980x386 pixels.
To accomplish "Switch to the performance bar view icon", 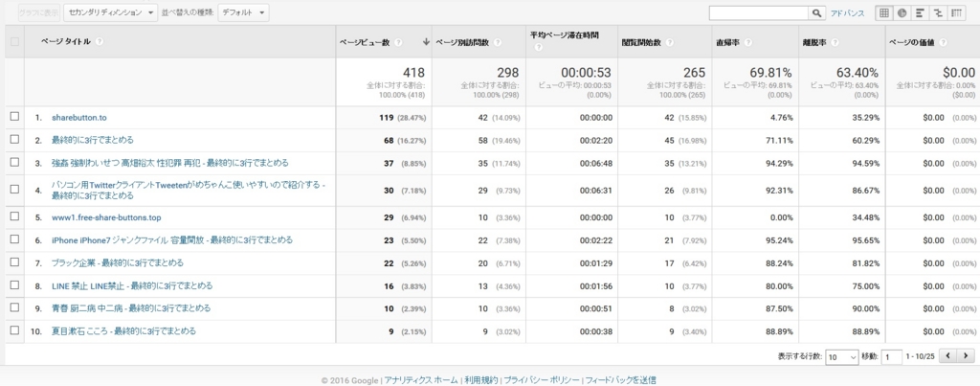I will [x=920, y=12].
